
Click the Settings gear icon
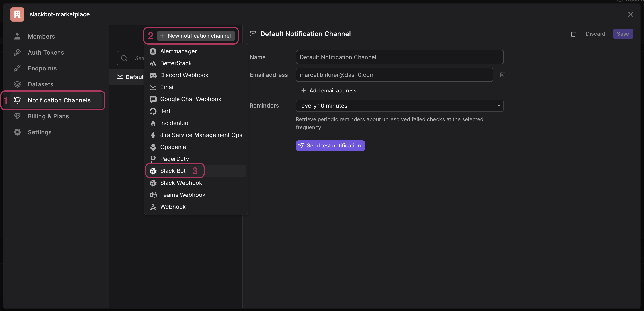(17, 132)
